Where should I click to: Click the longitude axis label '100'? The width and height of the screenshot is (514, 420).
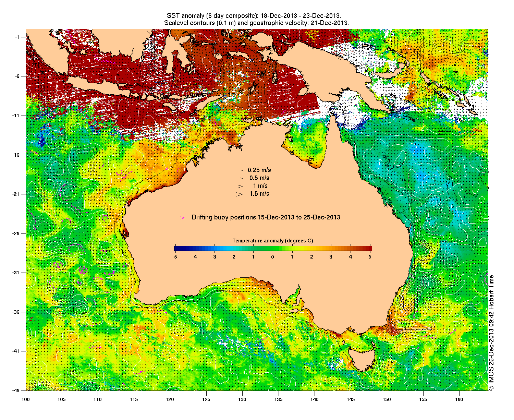[25, 399]
